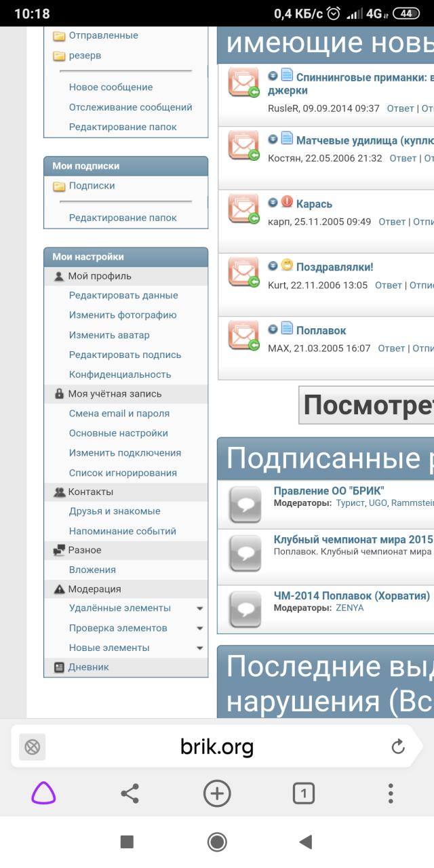Expand the Проверка элементов dropdown arrow

coord(199,629)
